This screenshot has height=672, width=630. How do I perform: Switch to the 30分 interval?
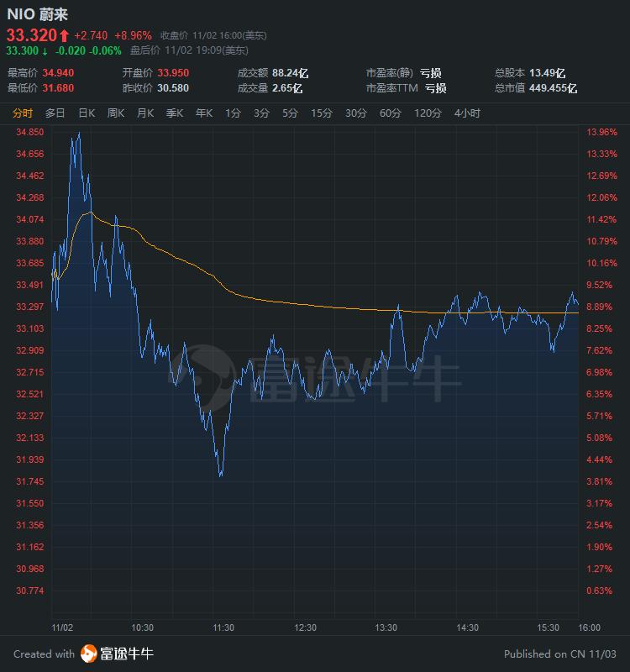[x=355, y=113]
